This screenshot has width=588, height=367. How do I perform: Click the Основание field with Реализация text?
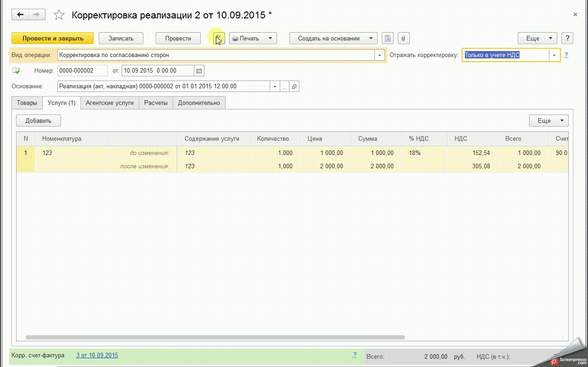coord(164,86)
